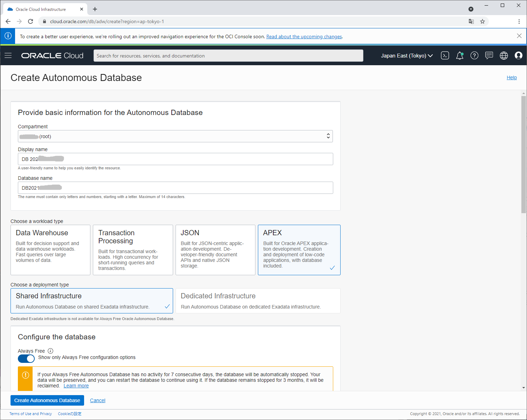Open Cloud Shell developer tools icon
The image size is (527, 420).
[445, 55]
